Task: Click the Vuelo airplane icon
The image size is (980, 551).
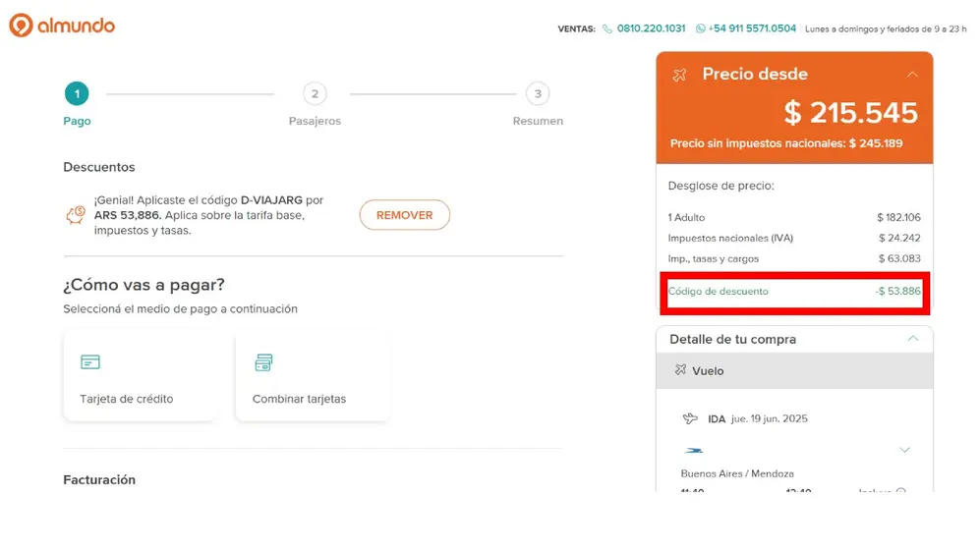Action: point(680,370)
